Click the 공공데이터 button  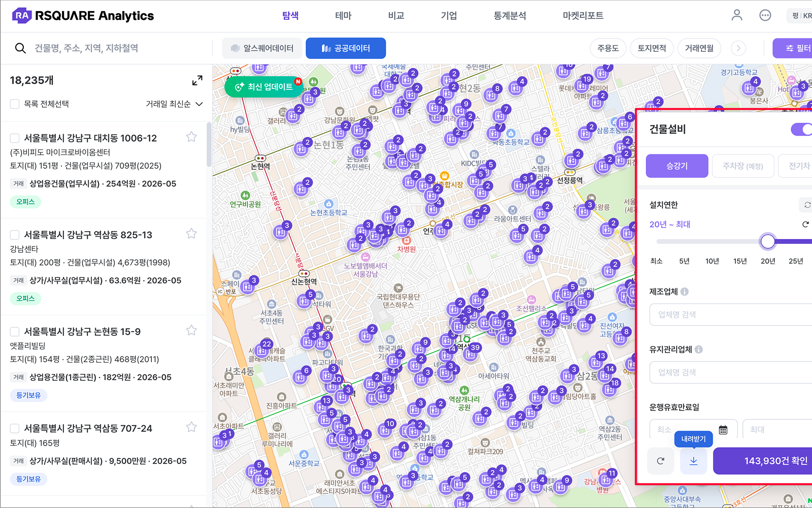click(x=346, y=48)
